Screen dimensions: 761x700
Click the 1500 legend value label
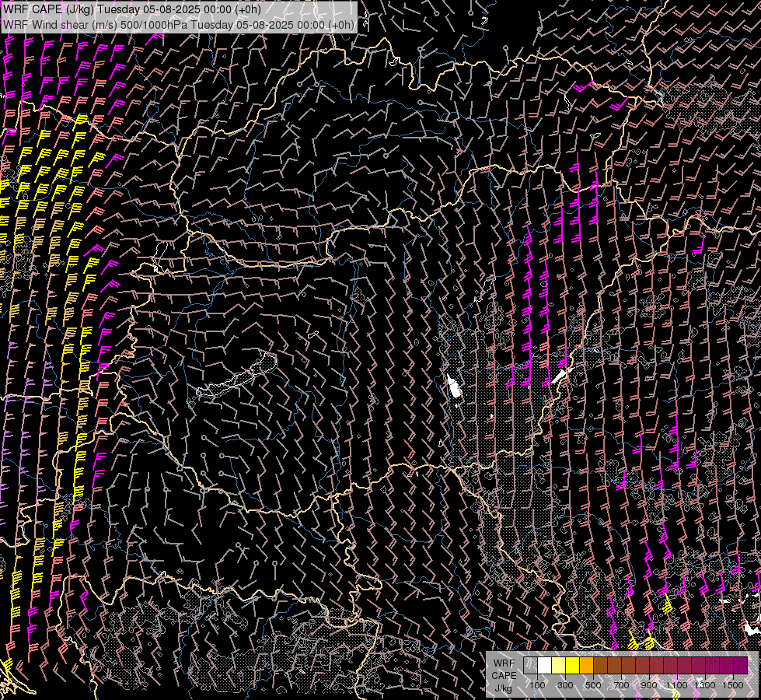point(733,685)
